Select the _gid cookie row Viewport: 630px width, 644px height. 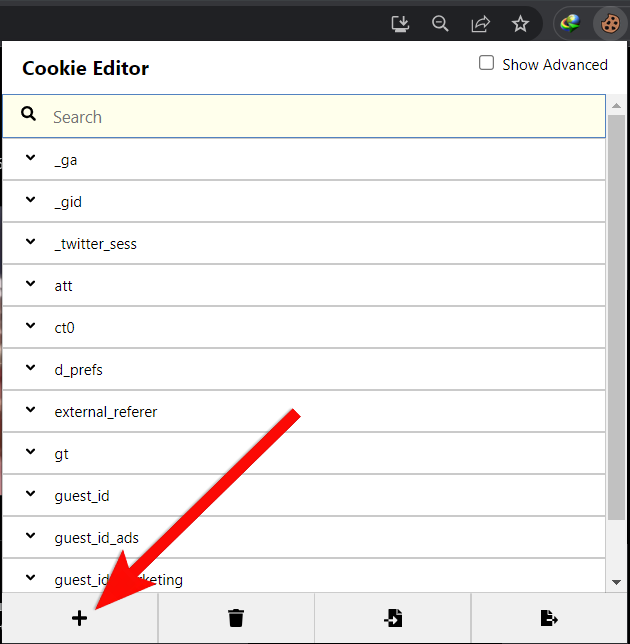[300, 202]
